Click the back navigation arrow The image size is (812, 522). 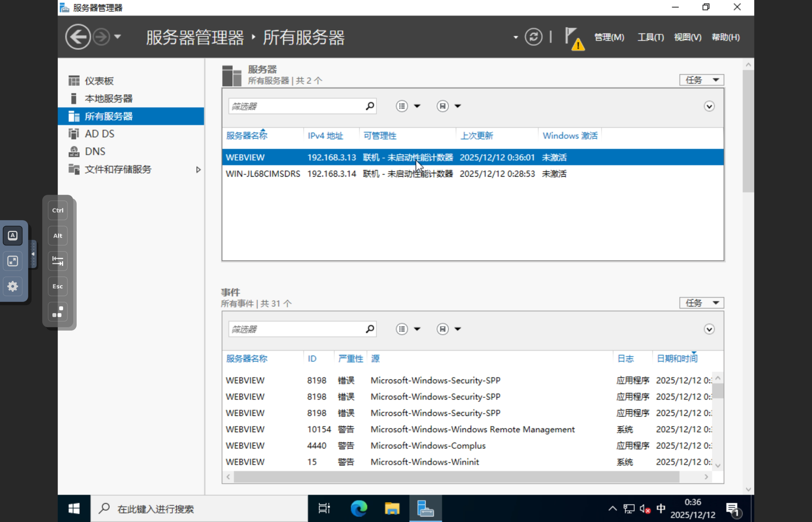click(x=78, y=37)
